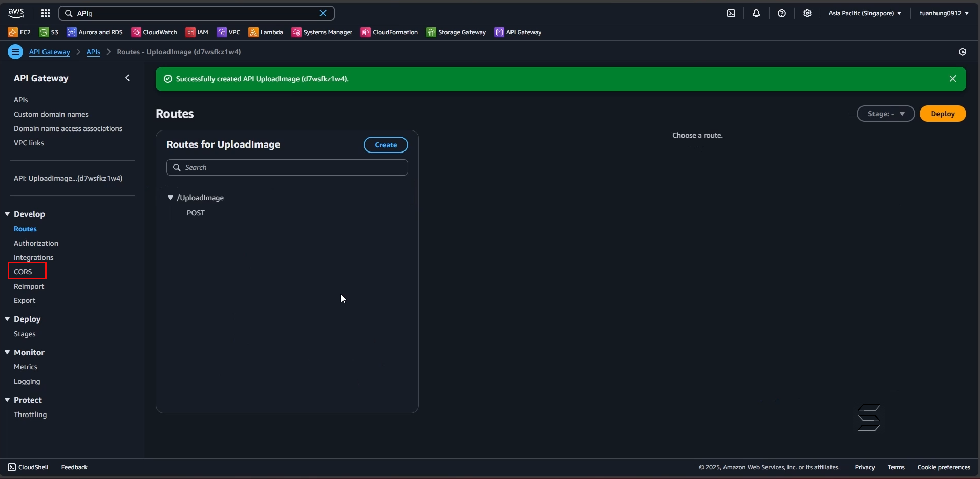This screenshot has height=479, width=980.
Task: Open Stages under Deploy
Action: click(x=25, y=334)
